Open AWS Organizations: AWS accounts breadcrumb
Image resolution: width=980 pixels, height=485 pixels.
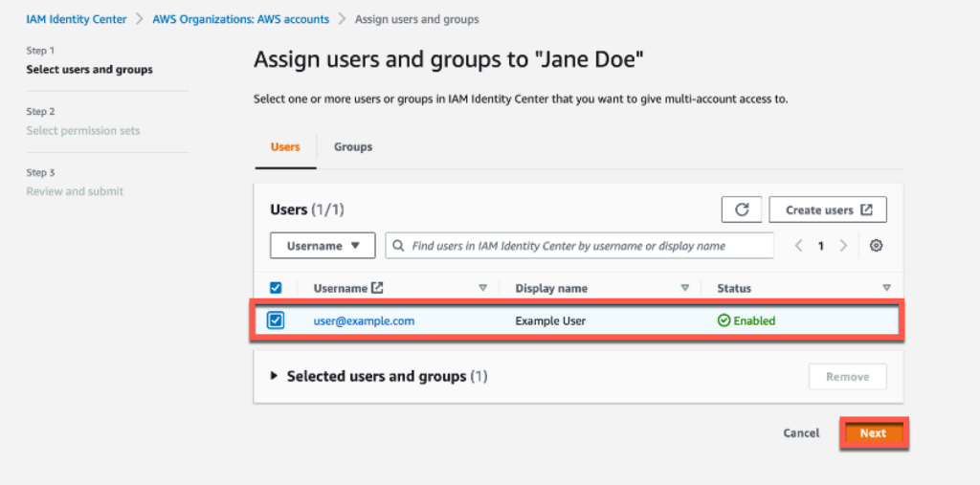tap(240, 19)
